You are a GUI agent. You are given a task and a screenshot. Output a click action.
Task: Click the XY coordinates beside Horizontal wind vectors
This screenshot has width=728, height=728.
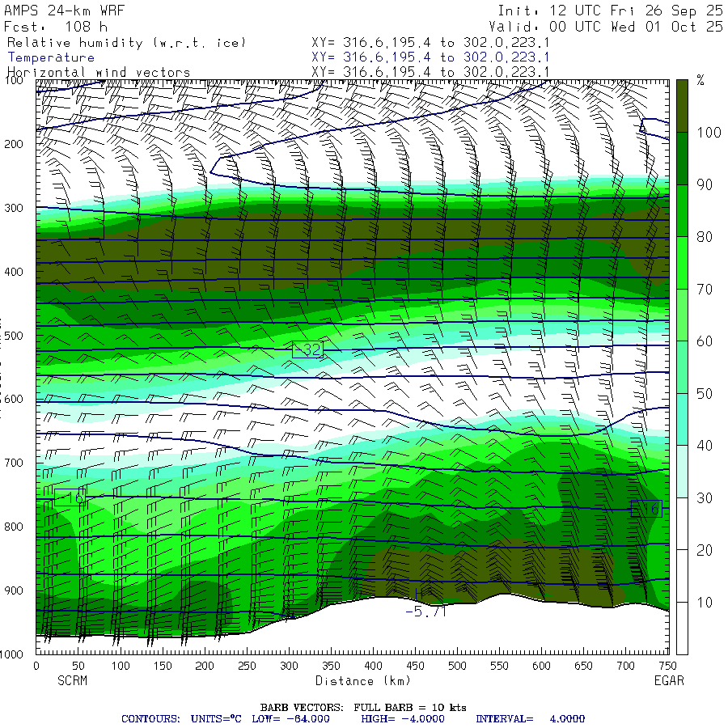(430, 72)
